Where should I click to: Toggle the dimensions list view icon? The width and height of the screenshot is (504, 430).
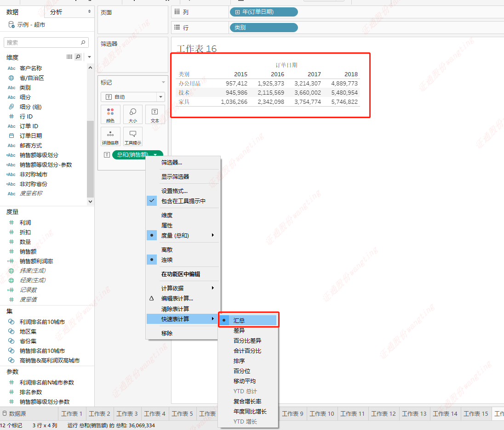click(x=69, y=57)
